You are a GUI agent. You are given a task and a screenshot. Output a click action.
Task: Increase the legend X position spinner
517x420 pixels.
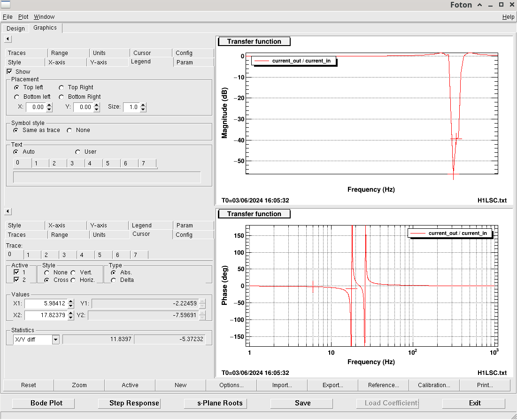(x=49, y=105)
